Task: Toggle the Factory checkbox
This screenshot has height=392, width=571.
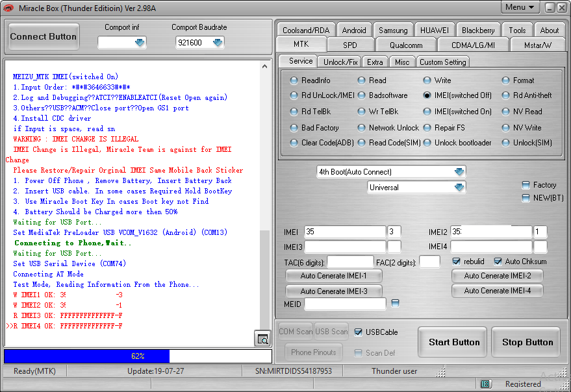Action: click(526, 185)
